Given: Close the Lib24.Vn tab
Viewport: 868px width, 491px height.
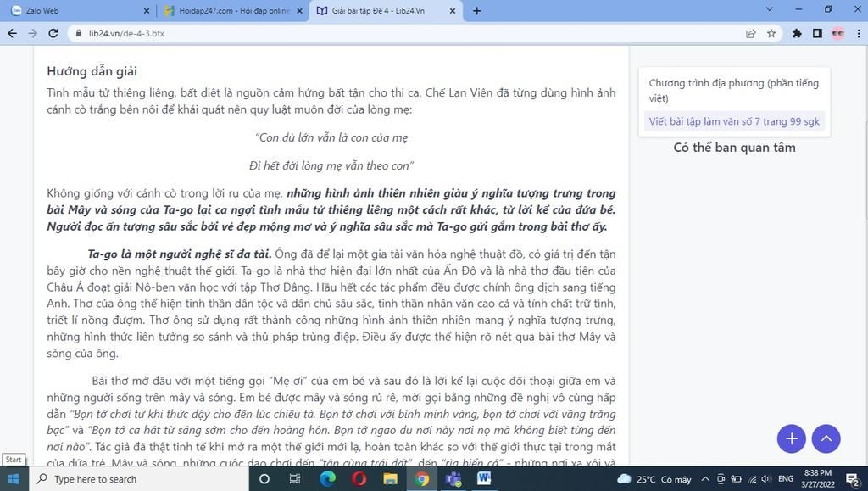Looking at the screenshot, I should (x=453, y=10).
